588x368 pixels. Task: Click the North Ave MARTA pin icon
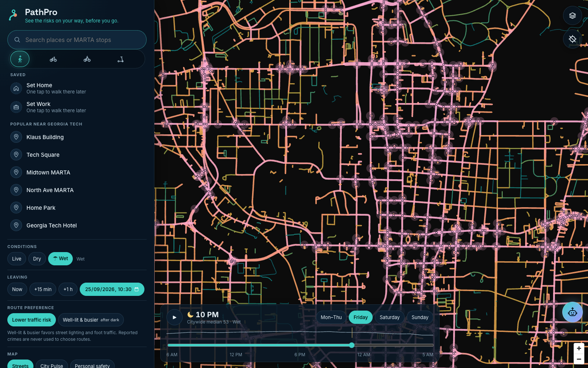16,190
